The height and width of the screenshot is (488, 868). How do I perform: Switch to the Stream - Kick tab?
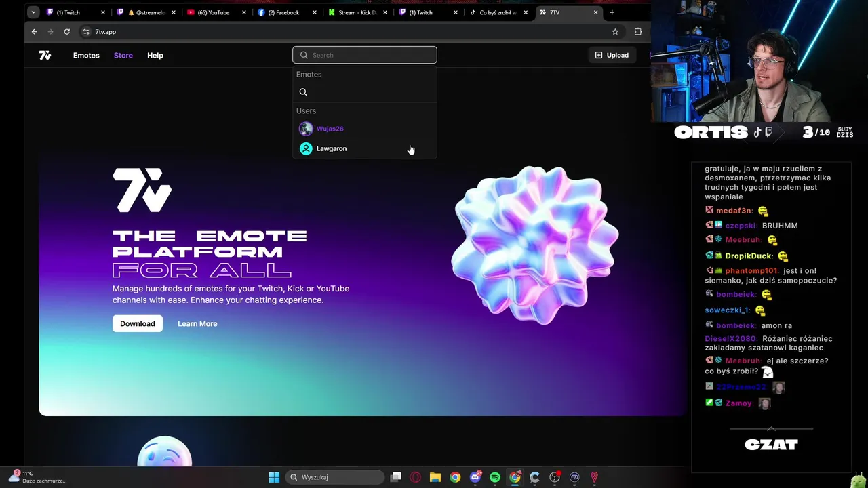357,12
